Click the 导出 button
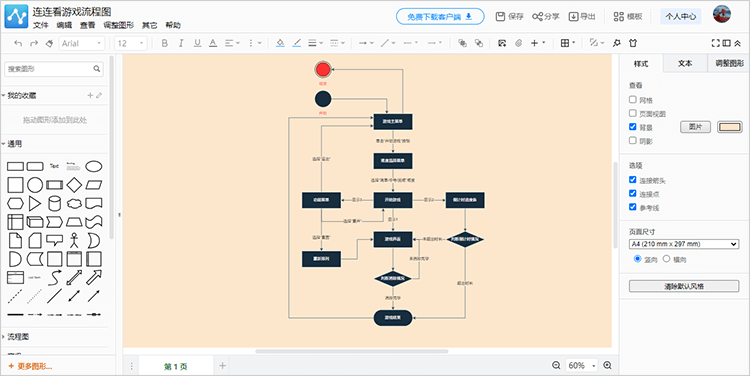The width and height of the screenshot is (750, 376). click(x=582, y=16)
